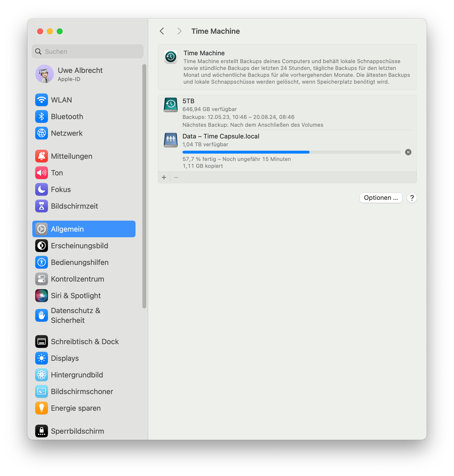This screenshot has height=476, width=454.
Task: Select the 5TB backup disk icon
Action: [x=170, y=105]
